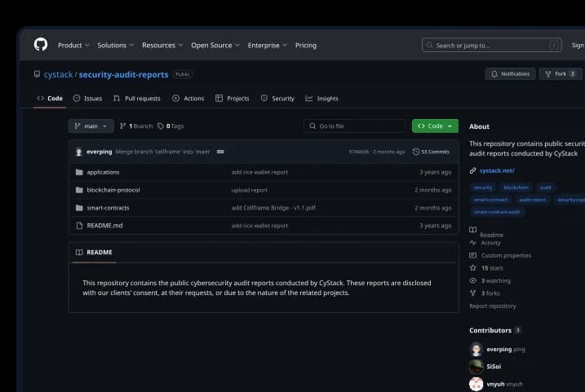The width and height of the screenshot is (585, 392).
Task: Open the Pull requests tab
Action: click(x=137, y=99)
